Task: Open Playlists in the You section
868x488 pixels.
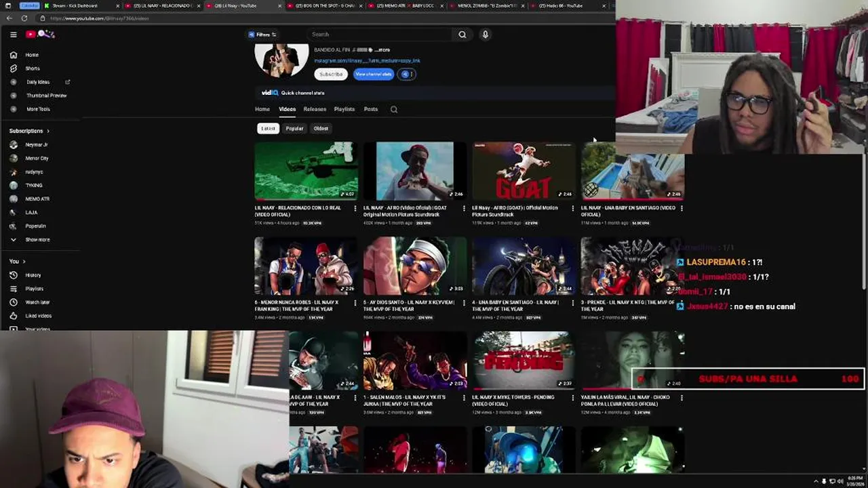Action: [x=34, y=289]
